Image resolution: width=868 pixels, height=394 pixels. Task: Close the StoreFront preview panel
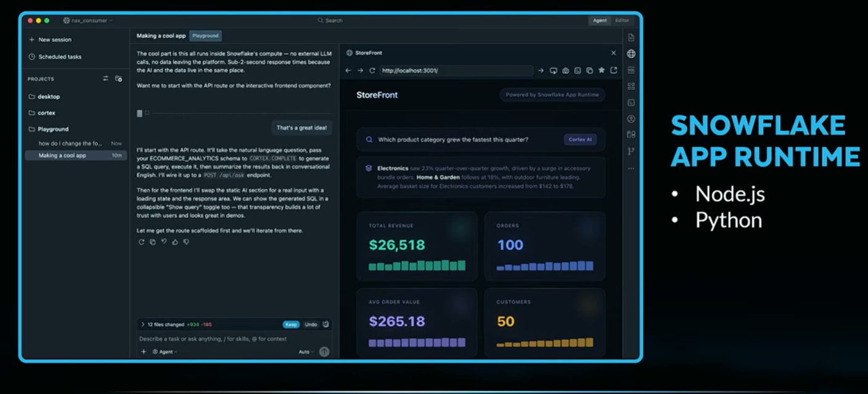(x=613, y=53)
